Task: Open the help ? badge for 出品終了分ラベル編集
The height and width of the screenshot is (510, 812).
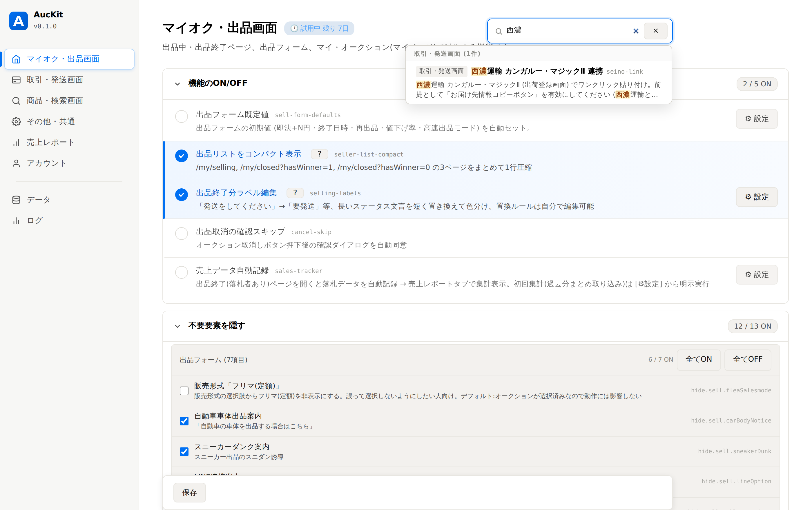Action: coord(295,193)
